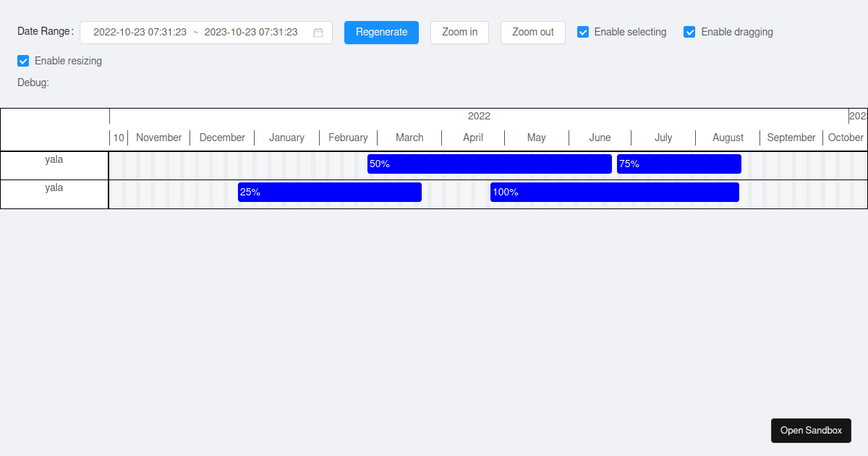868x456 pixels.
Task: Click the March month header
Action: click(x=409, y=138)
